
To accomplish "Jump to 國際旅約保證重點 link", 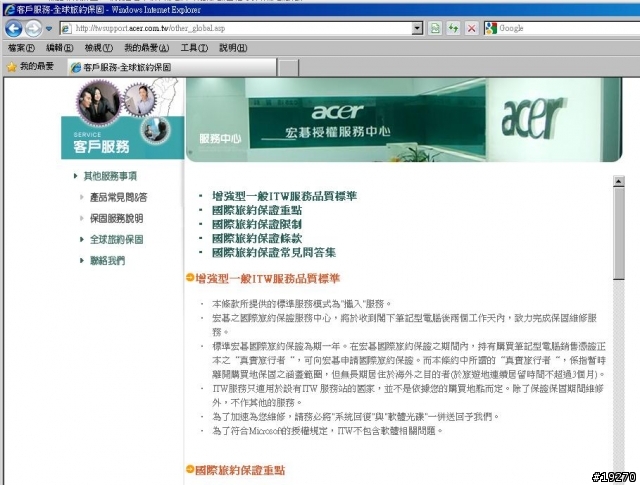I will (x=257, y=210).
